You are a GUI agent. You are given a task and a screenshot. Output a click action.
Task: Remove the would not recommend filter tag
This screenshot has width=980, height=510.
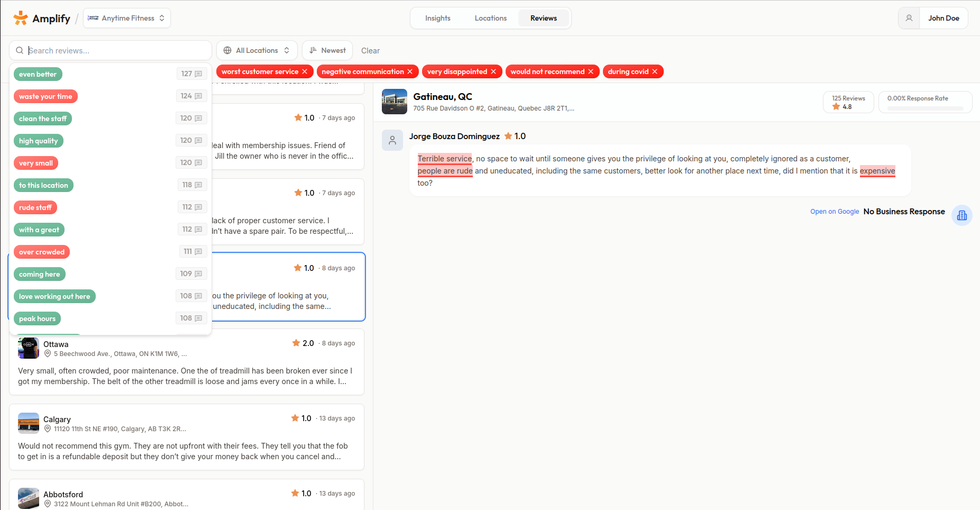(591, 71)
